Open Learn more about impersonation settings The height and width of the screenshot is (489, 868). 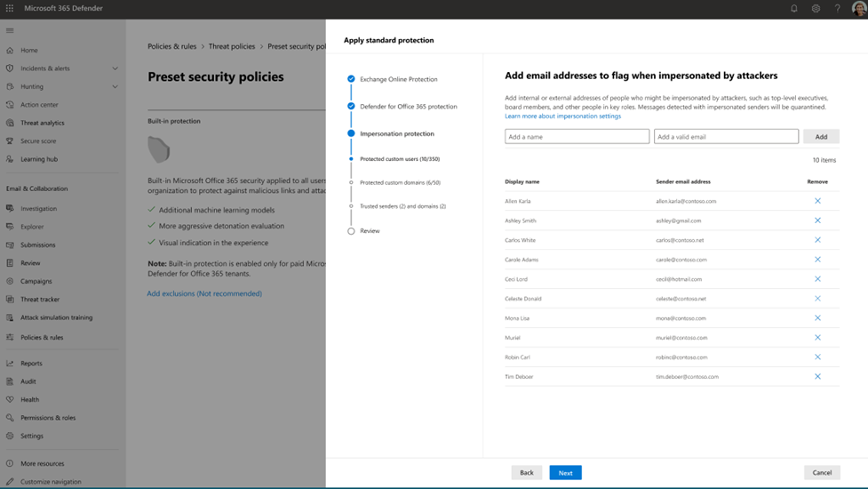[562, 116]
